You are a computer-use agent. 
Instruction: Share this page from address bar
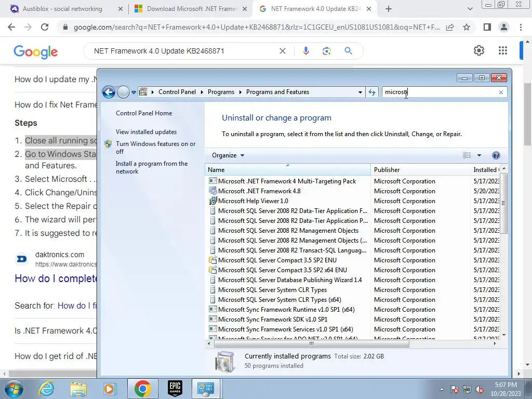pyautogui.click(x=450, y=27)
